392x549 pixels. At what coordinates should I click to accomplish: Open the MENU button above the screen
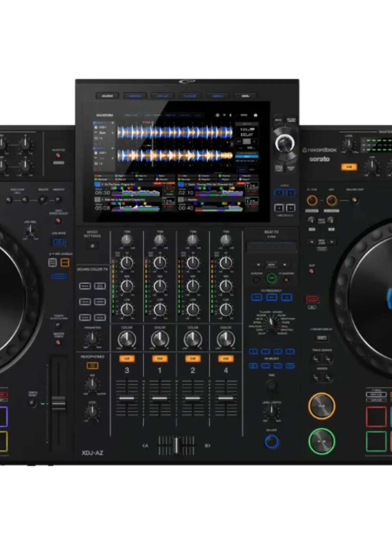[x=245, y=96]
